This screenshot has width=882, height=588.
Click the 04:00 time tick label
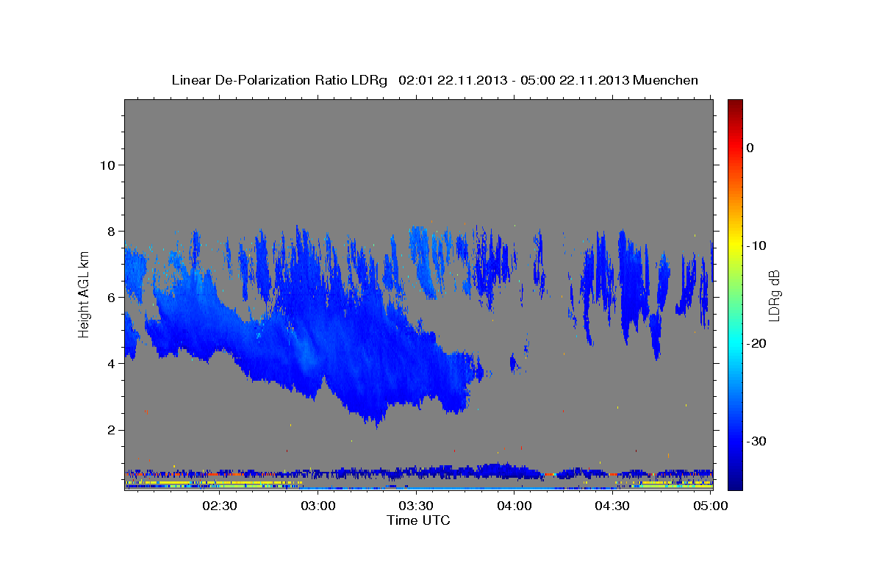click(x=514, y=506)
